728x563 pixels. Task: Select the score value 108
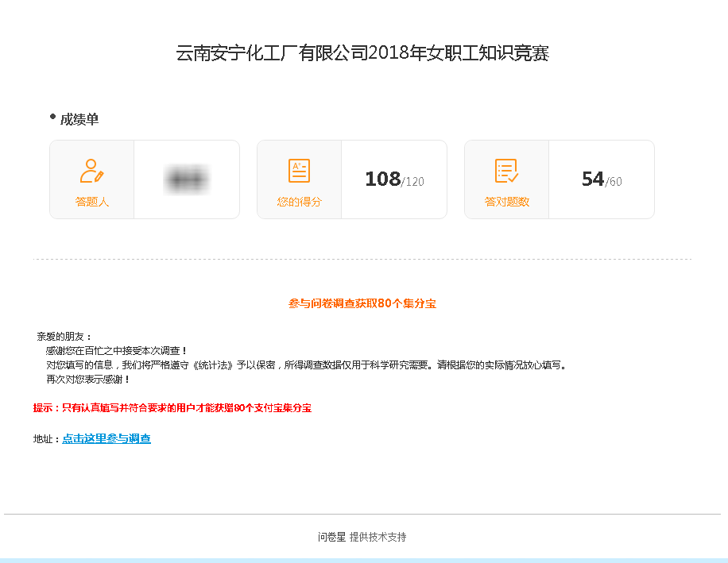(382, 179)
